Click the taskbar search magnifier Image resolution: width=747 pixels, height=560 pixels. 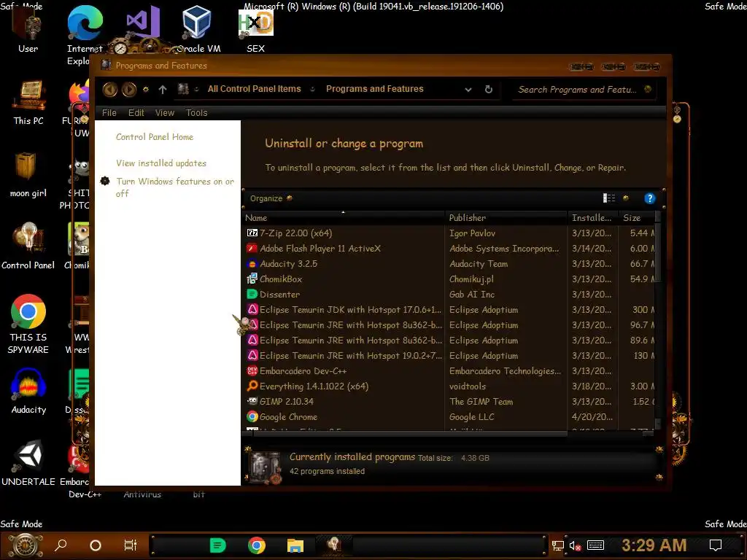click(61, 545)
